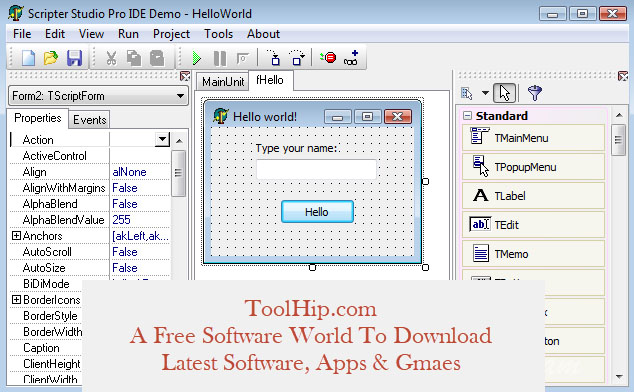Click the New file toolbar icon
Viewport: 634px width, 392px height.
point(28,58)
